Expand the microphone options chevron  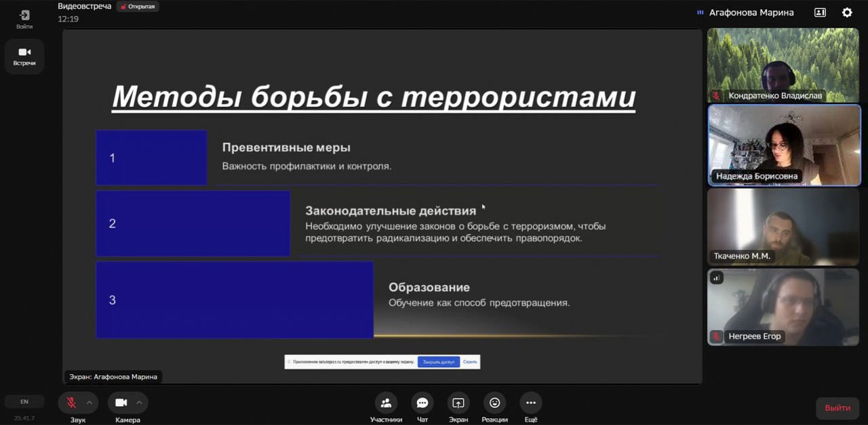89,403
